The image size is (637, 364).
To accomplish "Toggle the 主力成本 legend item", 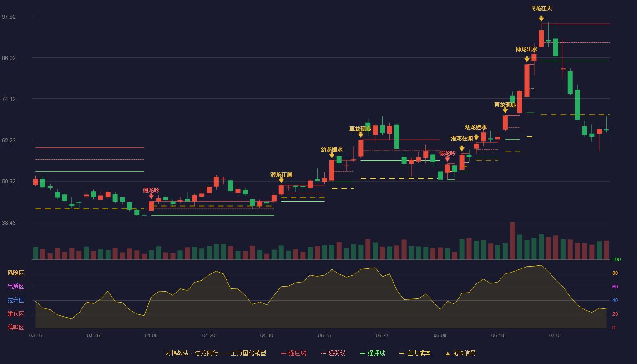I will tap(415, 353).
